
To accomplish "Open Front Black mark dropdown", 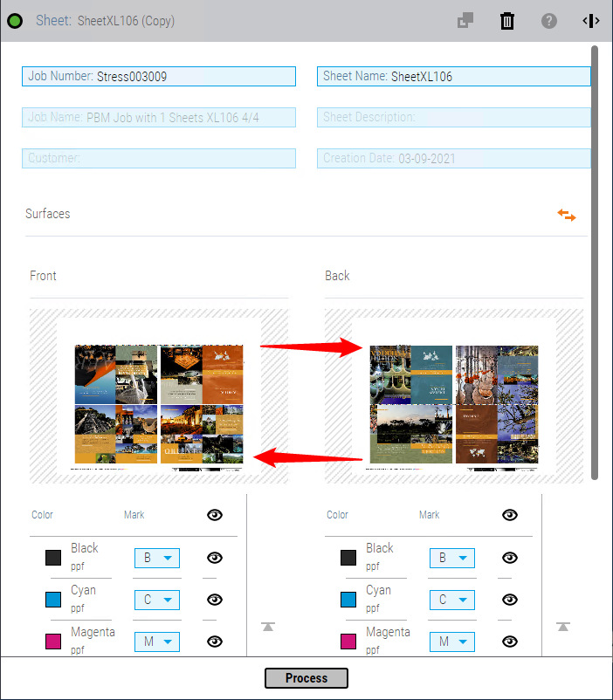I will click(157, 558).
